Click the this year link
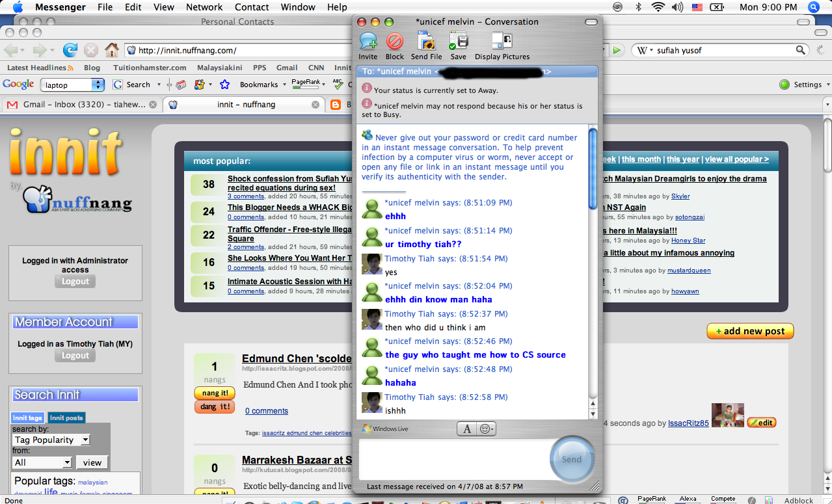Screen dimensions: 832x504 (682, 159)
